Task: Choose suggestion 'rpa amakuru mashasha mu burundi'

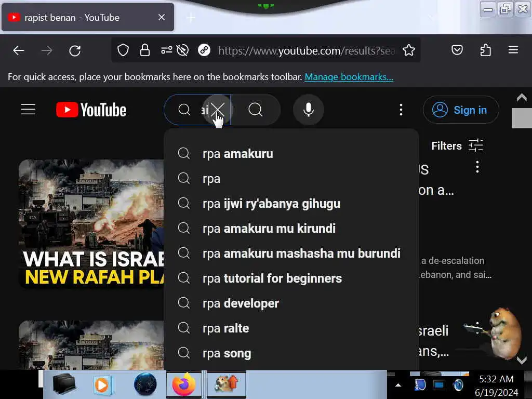Action: [291, 254]
